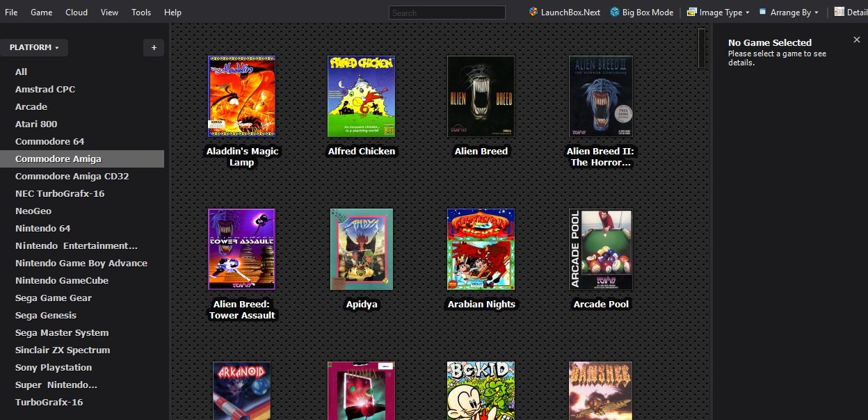Click the No Game Selected heading
The image size is (868, 420).
(x=770, y=42)
